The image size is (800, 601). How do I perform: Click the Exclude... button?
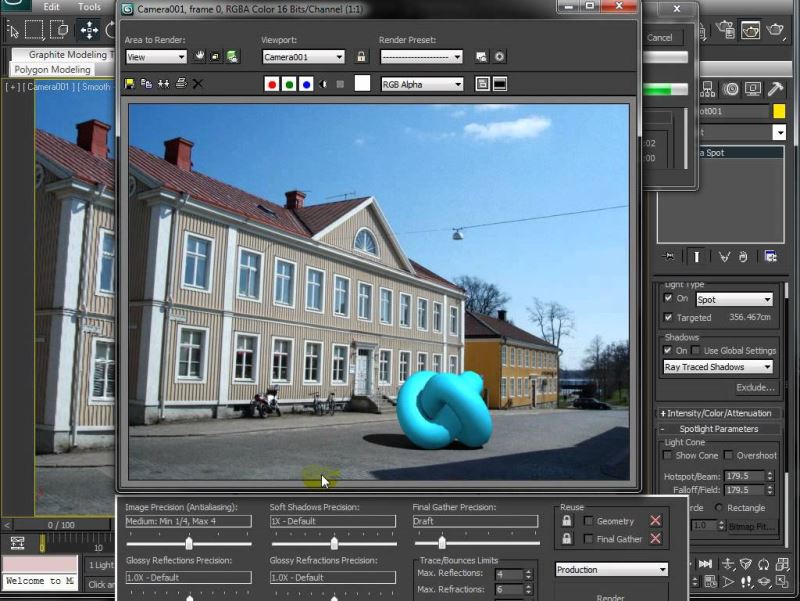point(755,387)
